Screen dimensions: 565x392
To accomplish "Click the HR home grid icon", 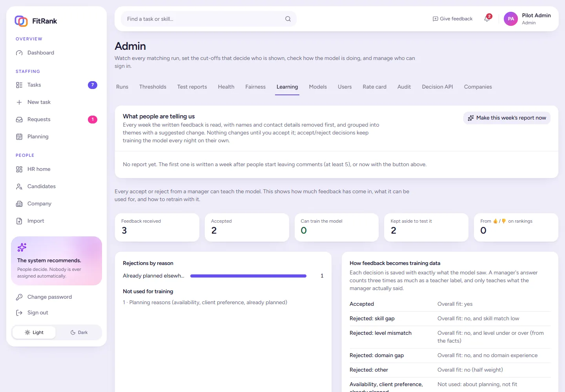I will [19, 169].
